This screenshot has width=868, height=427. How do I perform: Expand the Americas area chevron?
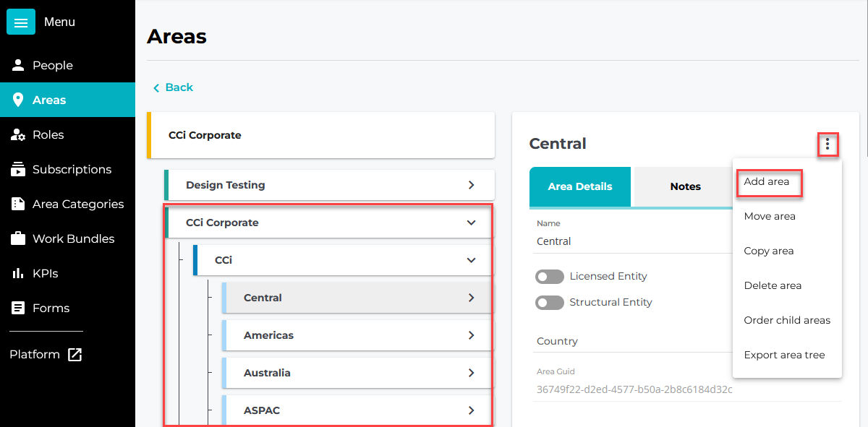pyautogui.click(x=471, y=336)
